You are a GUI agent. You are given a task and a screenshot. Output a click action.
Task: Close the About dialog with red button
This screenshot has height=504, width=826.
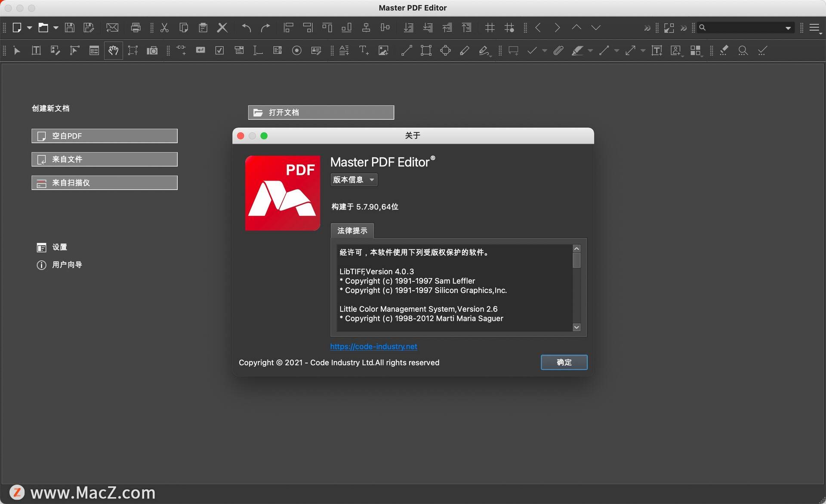(240, 136)
